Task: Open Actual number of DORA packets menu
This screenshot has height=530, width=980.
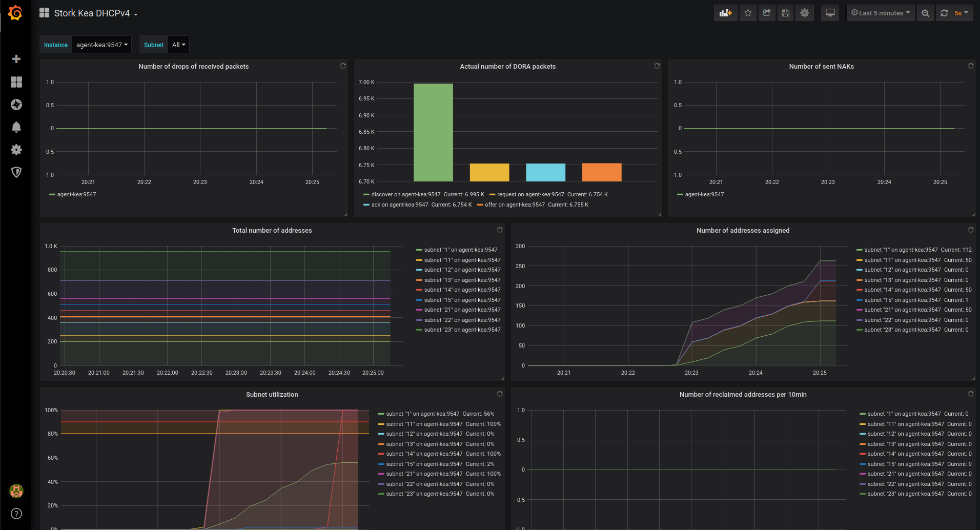Action: pos(508,67)
